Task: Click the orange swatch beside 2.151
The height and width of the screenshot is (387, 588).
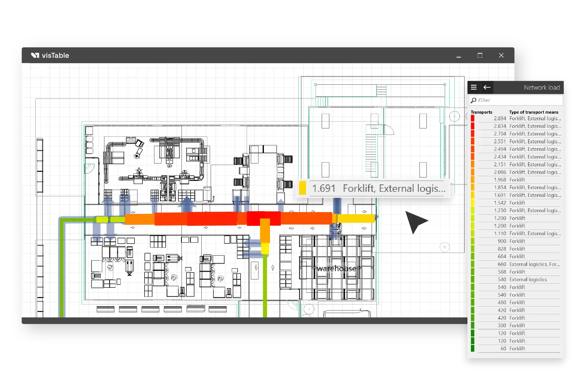Action: (x=472, y=165)
